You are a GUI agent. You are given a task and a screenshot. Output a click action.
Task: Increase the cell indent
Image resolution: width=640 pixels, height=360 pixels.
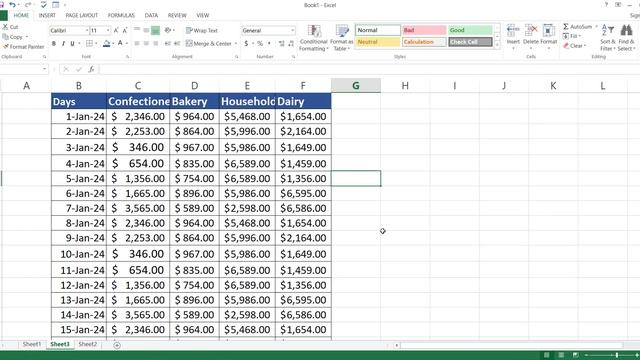coord(177,43)
